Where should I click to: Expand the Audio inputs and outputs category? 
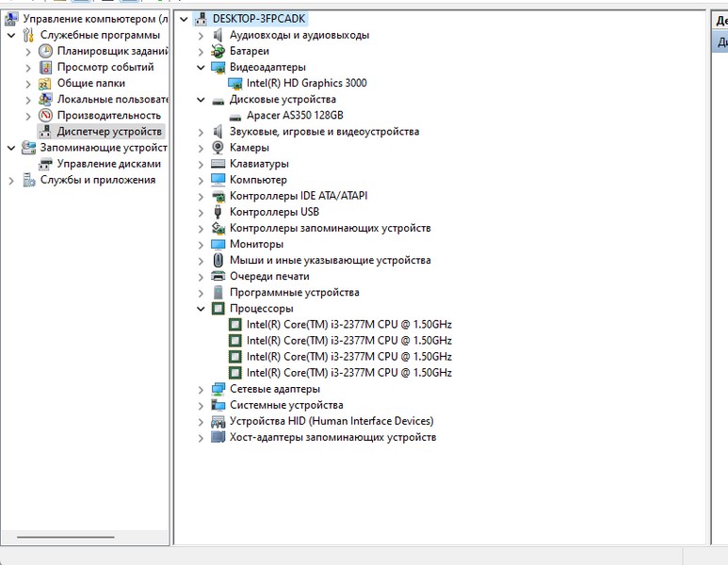pyautogui.click(x=201, y=36)
